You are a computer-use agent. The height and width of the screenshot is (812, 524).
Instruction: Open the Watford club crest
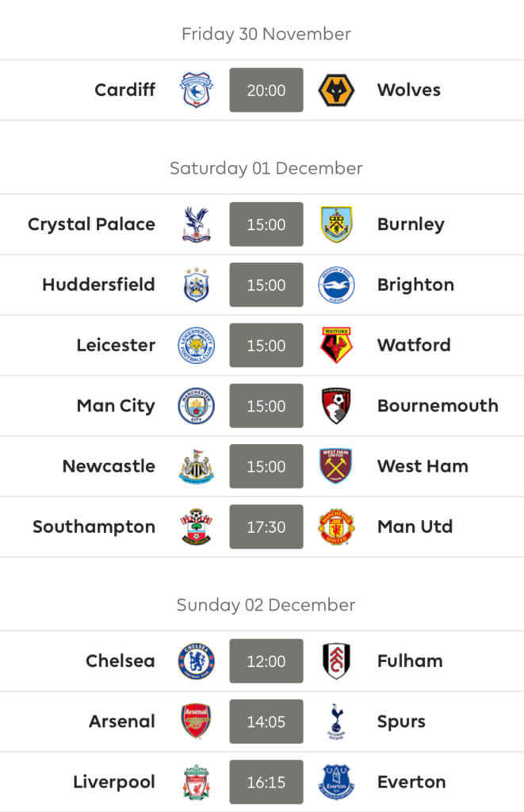(336, 345)
